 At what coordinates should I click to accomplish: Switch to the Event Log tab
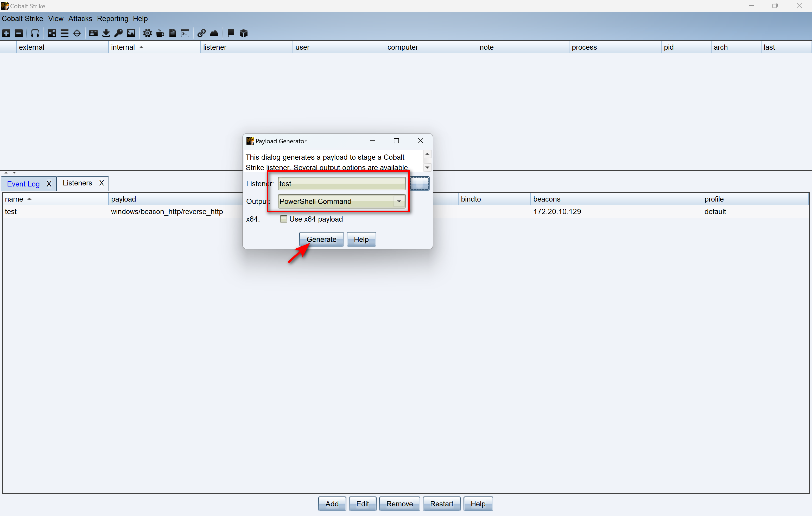point(23,184)
